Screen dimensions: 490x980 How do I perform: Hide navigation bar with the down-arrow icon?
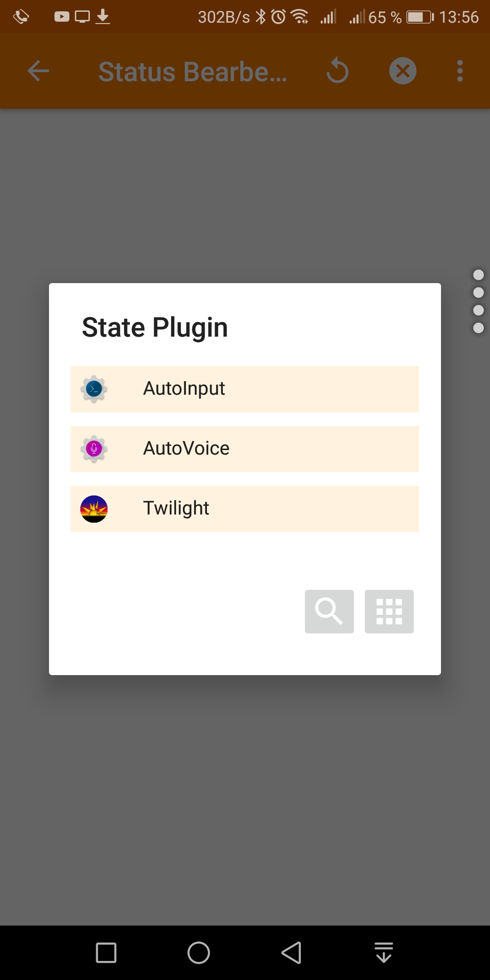click(384, 952)
